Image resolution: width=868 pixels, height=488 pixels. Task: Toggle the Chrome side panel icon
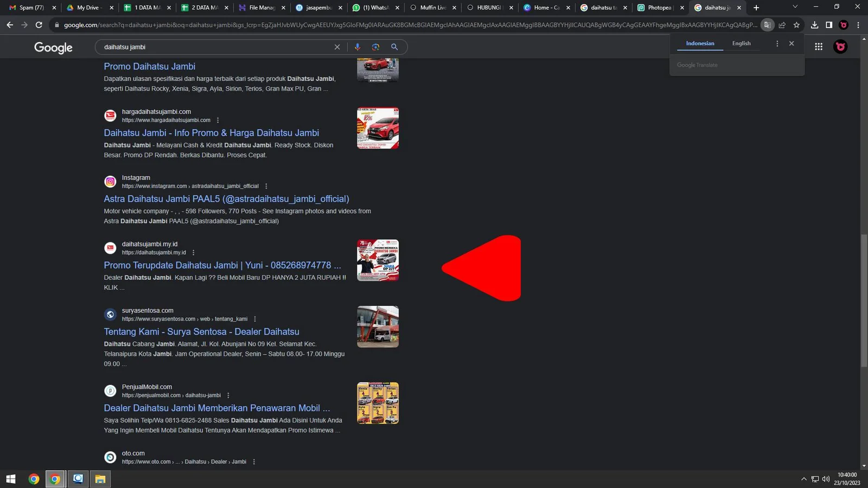(x=829, y=25)
